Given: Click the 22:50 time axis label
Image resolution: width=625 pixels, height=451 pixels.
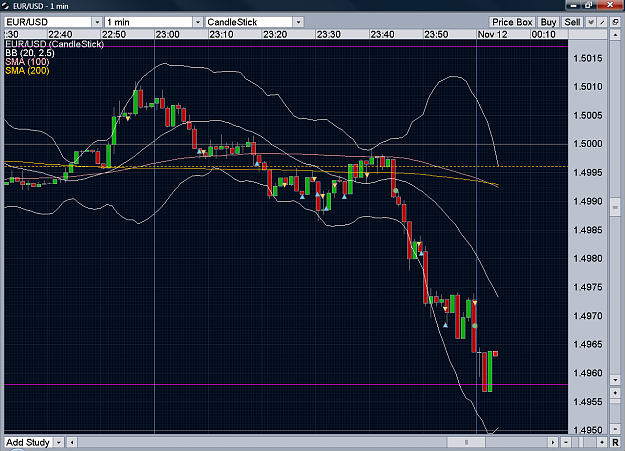Looking at the screenshot, I should tap(114, 34).
